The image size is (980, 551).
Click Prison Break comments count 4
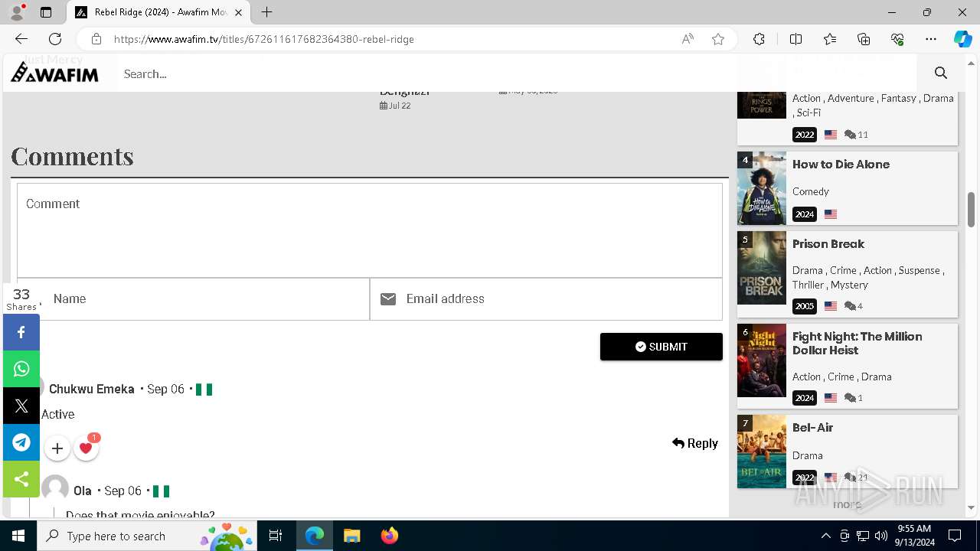(854, 306)
